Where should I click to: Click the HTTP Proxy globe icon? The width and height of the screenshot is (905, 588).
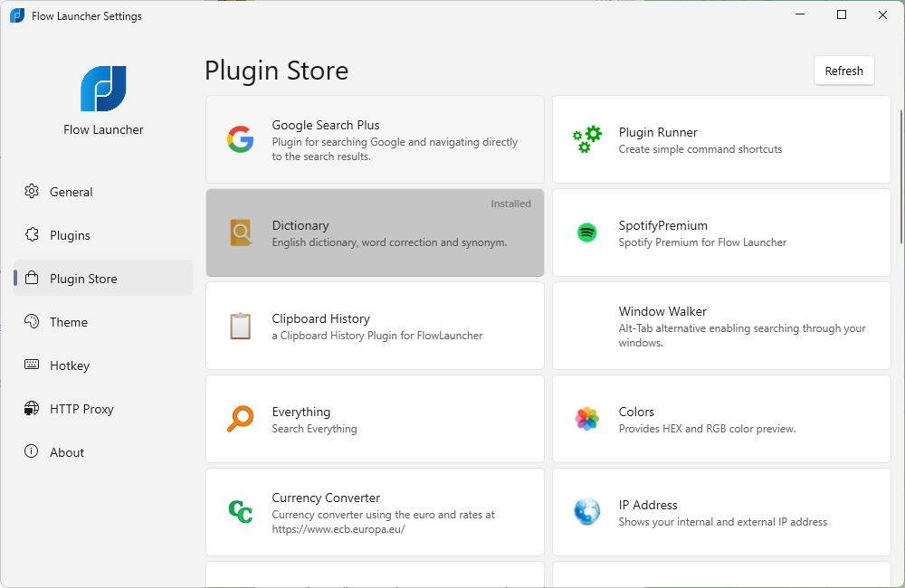pos(32,408)
